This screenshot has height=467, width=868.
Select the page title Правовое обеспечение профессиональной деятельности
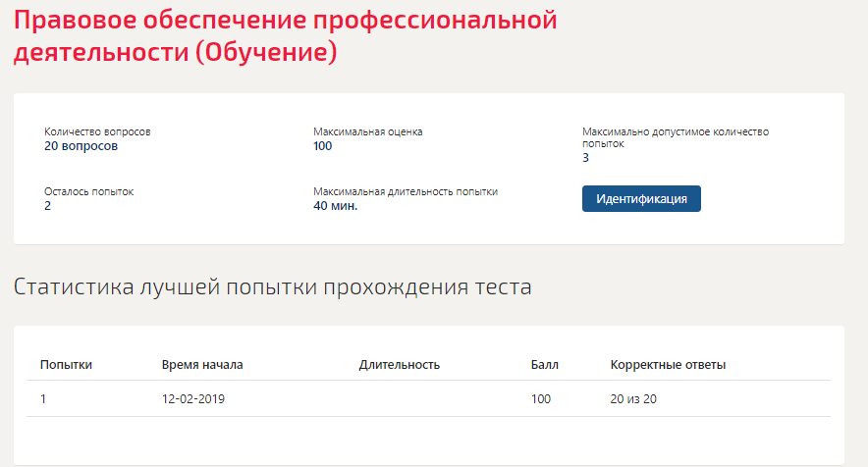pyautogui.click(x=285, y=36)
